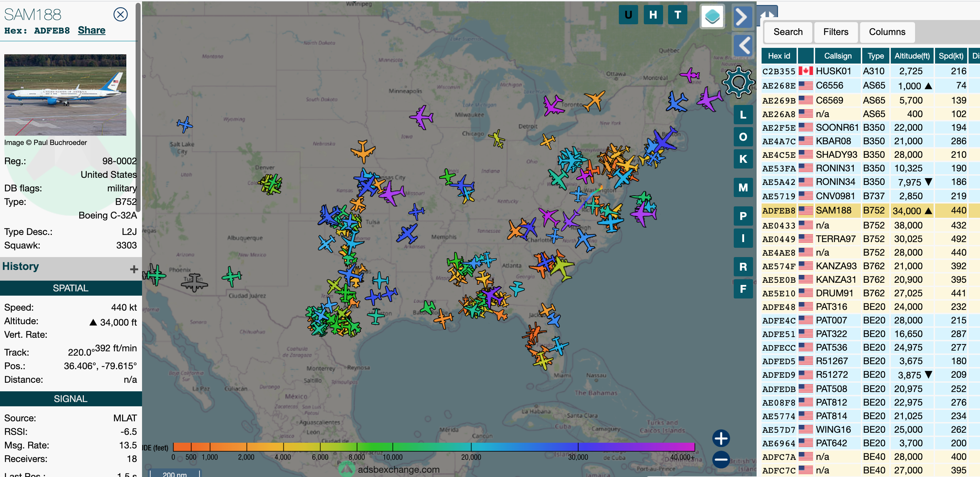Image resolution: width=980 pixels, height=477 pixels.
Task: Toggle the H filter button
Action: pos(653,15)
